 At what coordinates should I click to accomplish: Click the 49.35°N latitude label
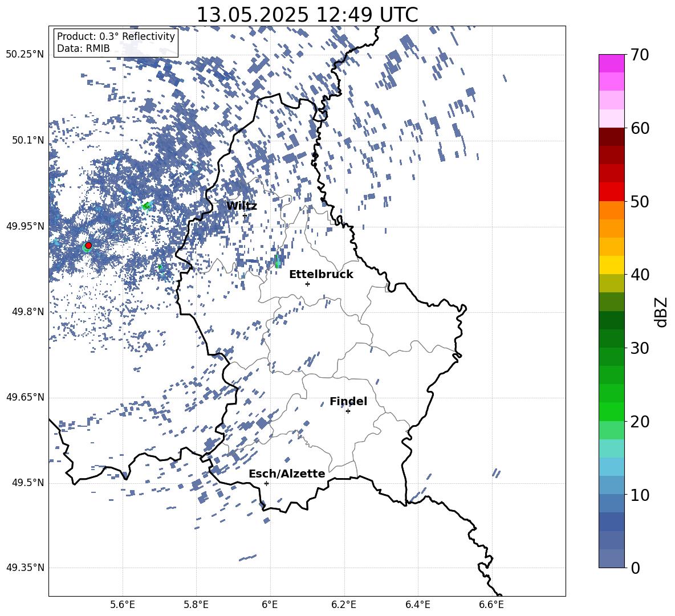pyautogui.click(x=25, y=568)
